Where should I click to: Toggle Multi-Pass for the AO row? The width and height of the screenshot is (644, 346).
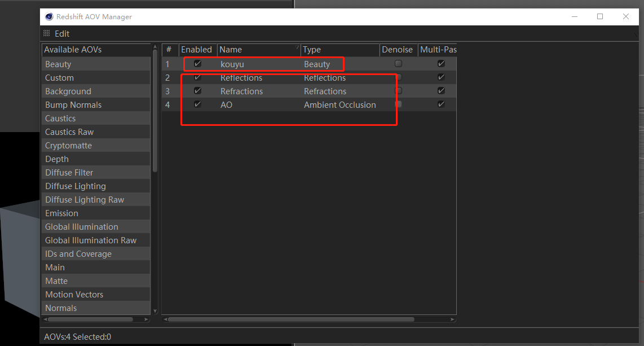[x=441, y=104]
